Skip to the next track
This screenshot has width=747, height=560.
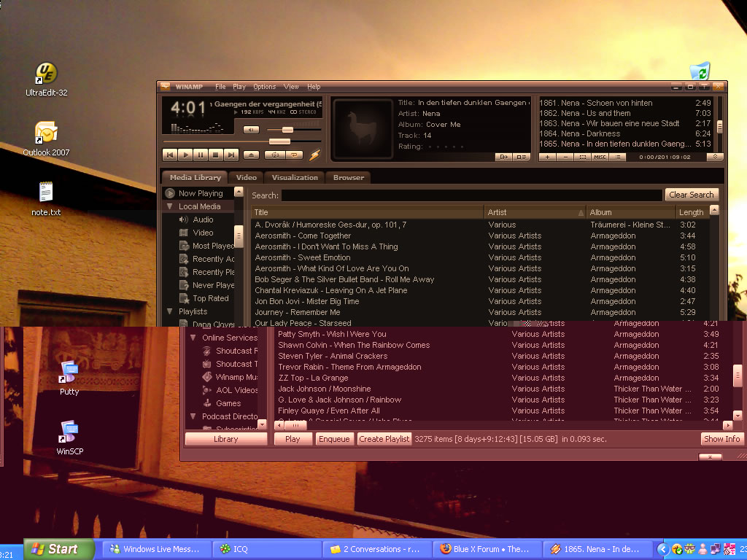pos(231,155)
